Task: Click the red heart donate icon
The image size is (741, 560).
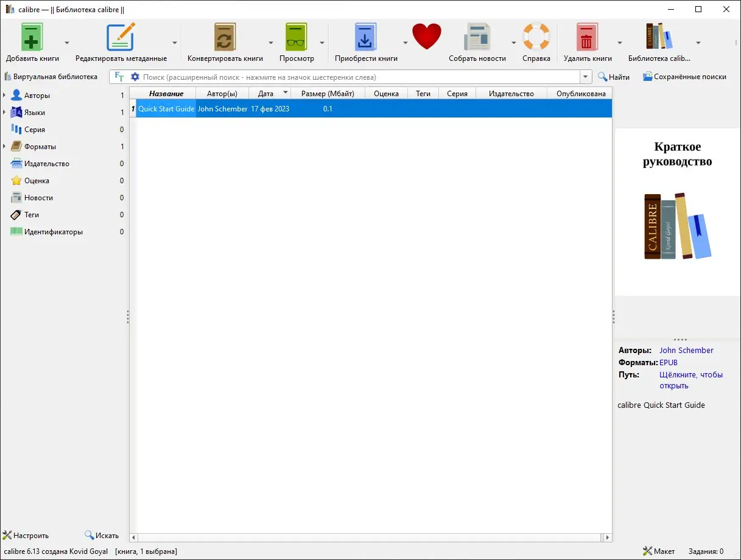Action: point(427,37)
